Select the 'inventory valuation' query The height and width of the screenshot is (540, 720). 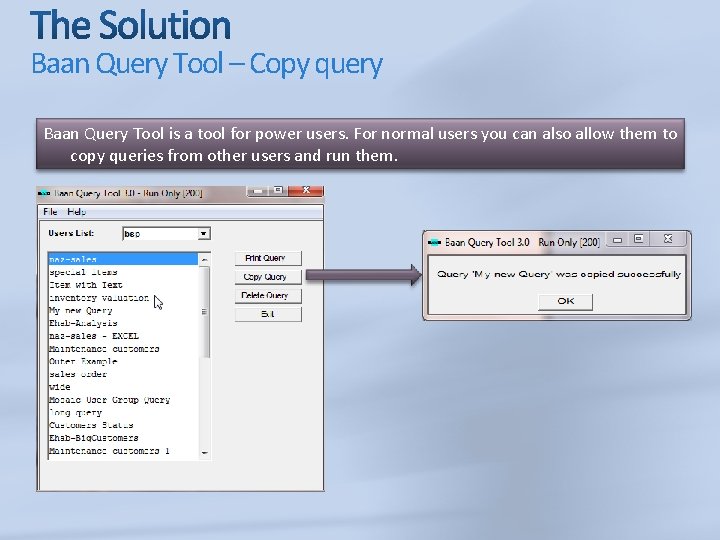123,298
